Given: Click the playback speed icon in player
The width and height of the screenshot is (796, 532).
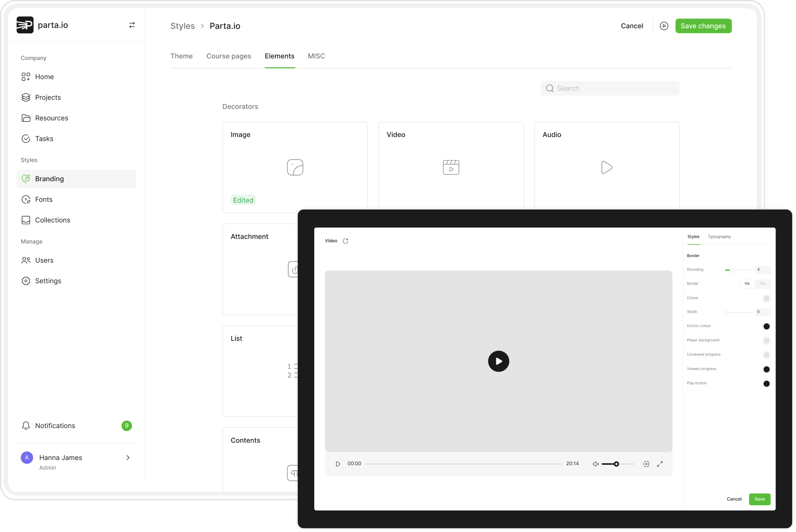Looking at the screenshot, I should tap(646, 464).
